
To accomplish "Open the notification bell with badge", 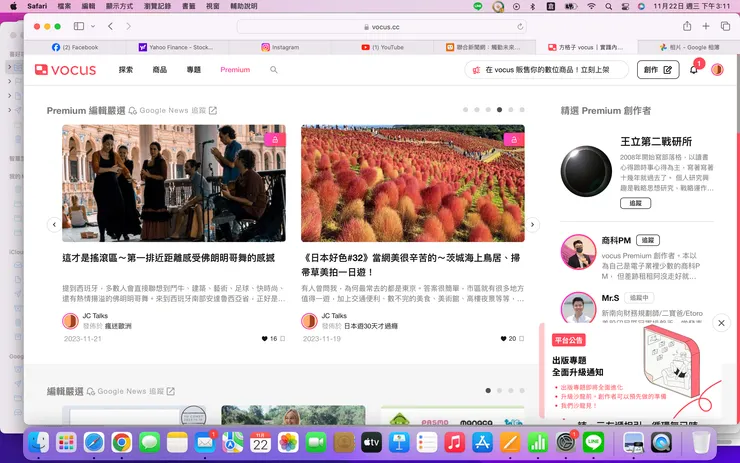I will coord(694,70).
